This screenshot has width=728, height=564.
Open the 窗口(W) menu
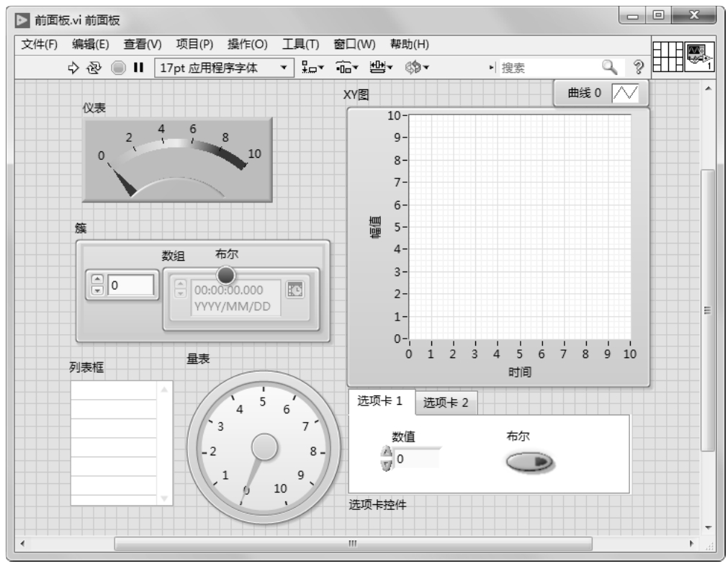[354, 44]
